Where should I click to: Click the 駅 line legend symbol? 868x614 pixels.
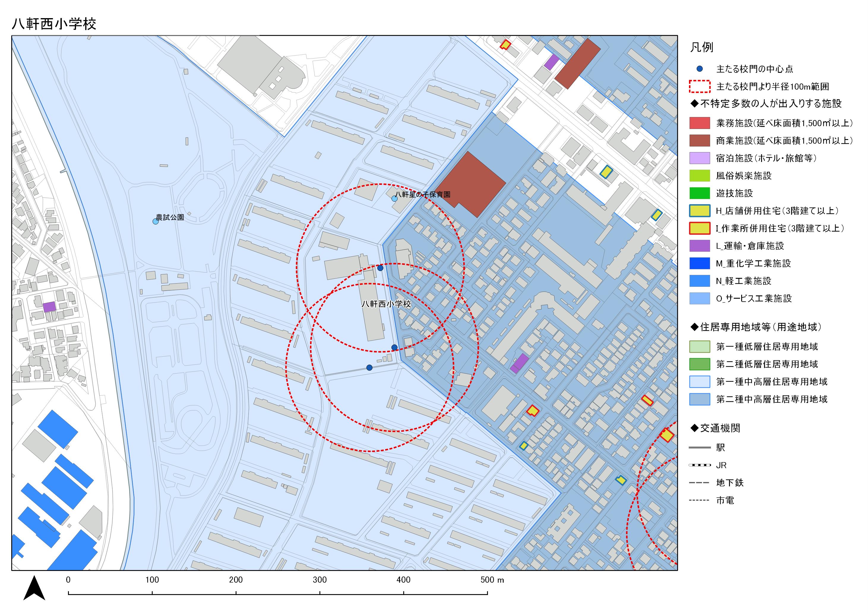[x=699, y=448]
